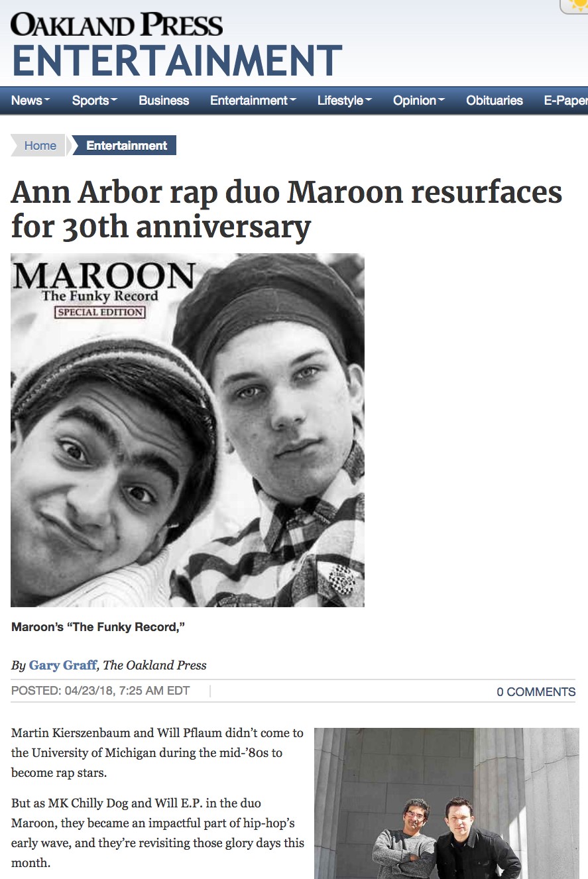Open author Gary Graff's page
The width and height of the screenshot is (588, 879).
pos(63,666)
